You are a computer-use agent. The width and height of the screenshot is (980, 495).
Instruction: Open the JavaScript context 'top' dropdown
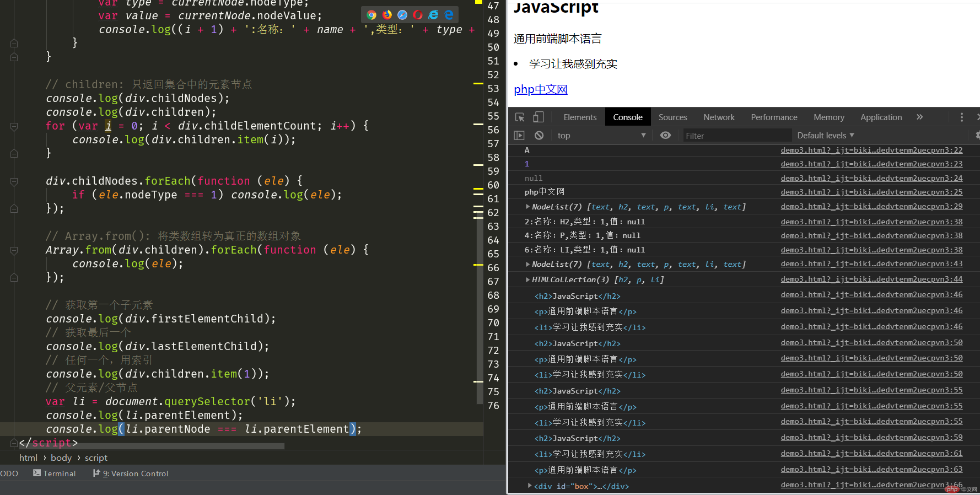(x=601, y=135)
